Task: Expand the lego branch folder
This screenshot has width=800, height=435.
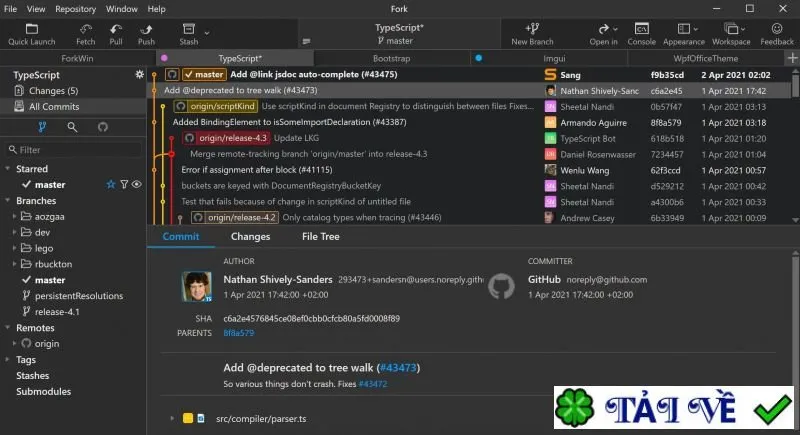Action: pos(14,248)
